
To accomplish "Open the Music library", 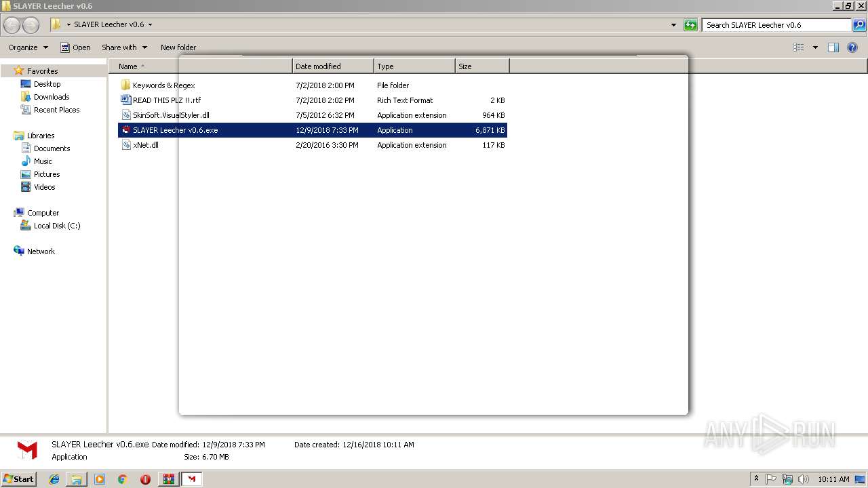I will click(43, 161).
